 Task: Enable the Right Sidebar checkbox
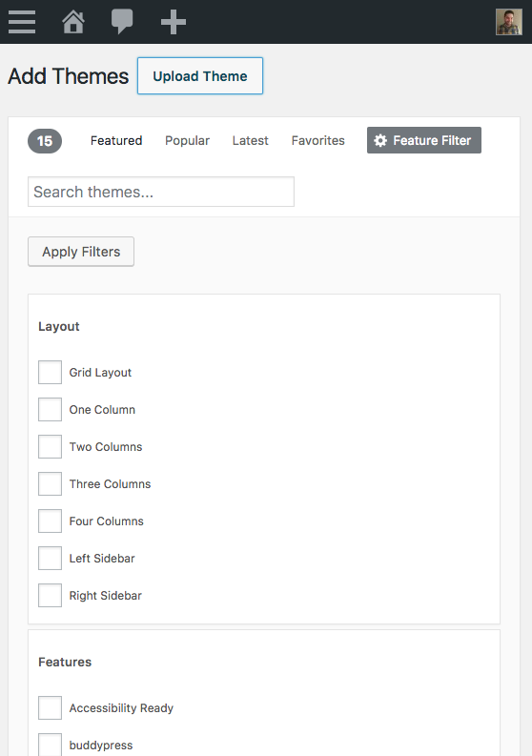tap(51, 595)
